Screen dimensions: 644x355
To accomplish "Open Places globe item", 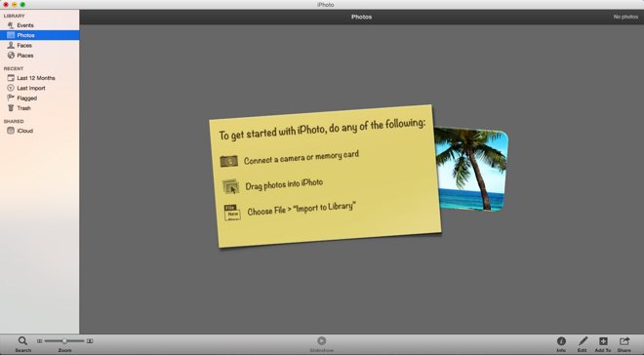I will click(x=11, y=56).
